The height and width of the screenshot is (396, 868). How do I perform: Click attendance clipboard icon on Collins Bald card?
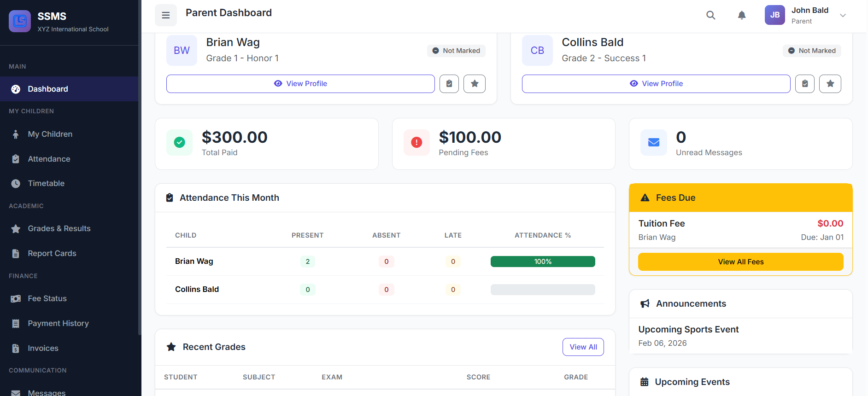tap(805, 84)
